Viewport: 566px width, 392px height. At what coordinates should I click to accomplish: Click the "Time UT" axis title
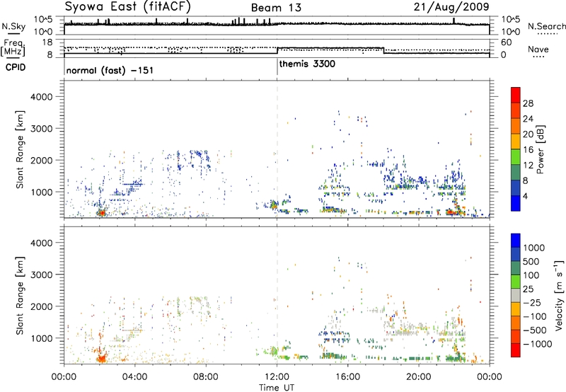[x=277, y=388]
